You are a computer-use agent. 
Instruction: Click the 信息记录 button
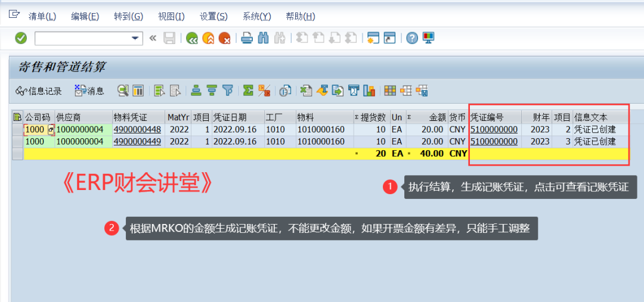click(x=39, y=91)
